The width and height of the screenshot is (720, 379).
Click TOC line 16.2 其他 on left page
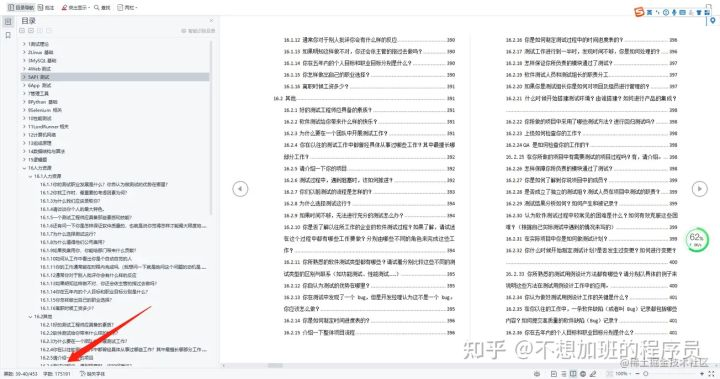pyautogui.click(x=364, y=98)
